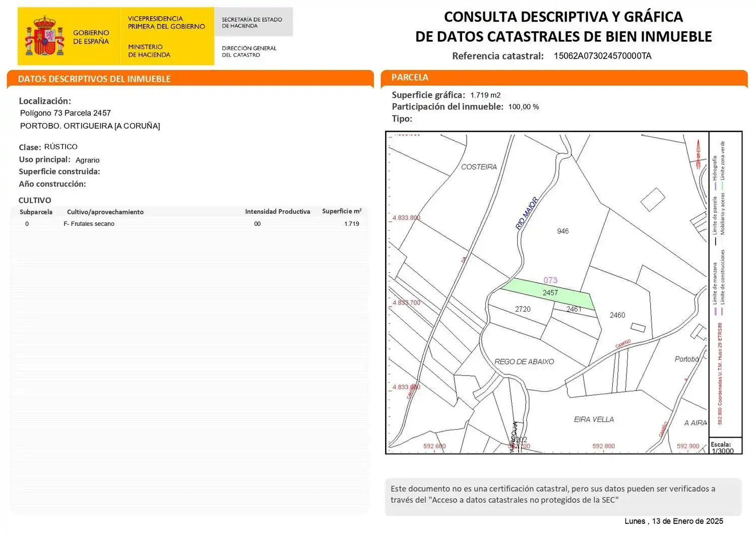Click the disclaimer note about certificación catastral
756x534 pixels.
tap(563, 497)
